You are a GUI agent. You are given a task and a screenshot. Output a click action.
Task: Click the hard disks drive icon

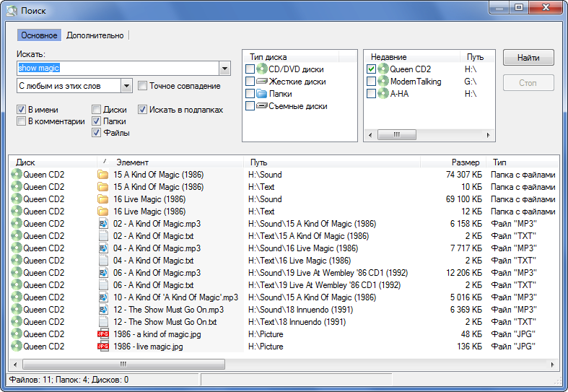tap(262, 82)
